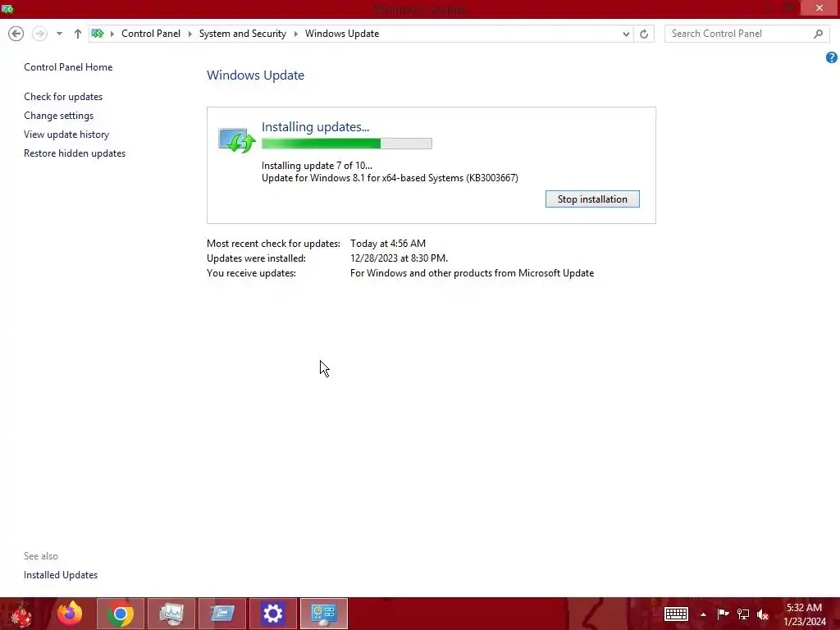This screenshot has height=630, width=840.
Task: Click the Forward arrow navigation button
Action: pyautogui.click(x=39, y=34)
